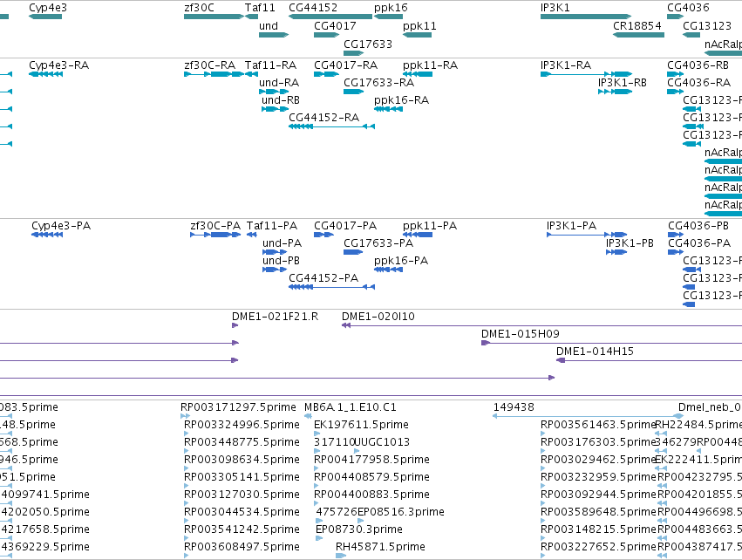This screenshot has width=742, height=560.
Task: Click the IP3K1-PA protein feature
Action: (x=587, y=235)
